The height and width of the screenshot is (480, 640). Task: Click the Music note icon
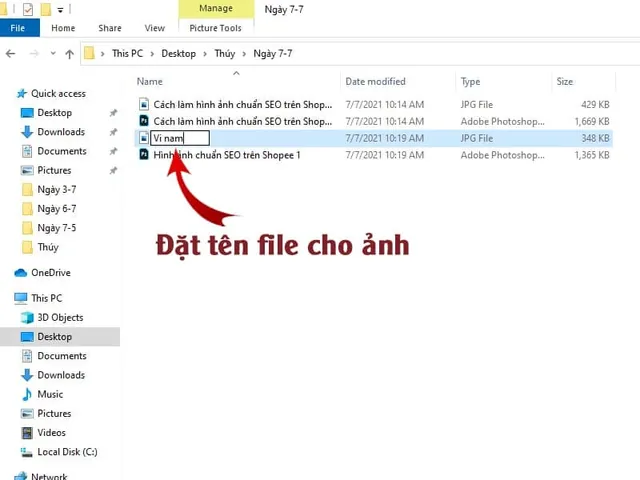point(27,394)
